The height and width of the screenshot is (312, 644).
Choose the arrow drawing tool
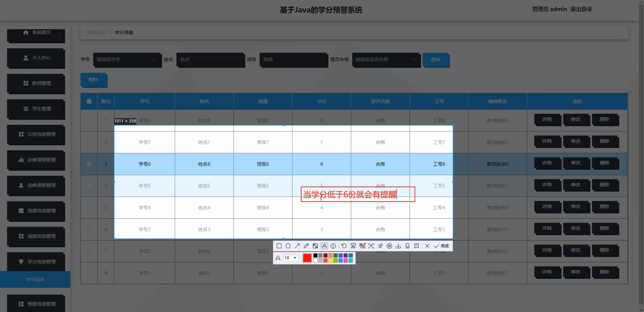click(297, 246)
